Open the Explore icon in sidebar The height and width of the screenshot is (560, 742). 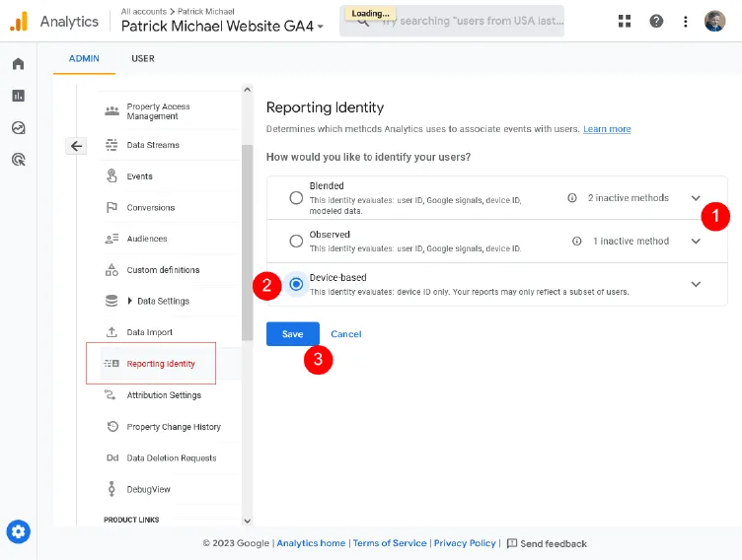click(x=18, y=128)
